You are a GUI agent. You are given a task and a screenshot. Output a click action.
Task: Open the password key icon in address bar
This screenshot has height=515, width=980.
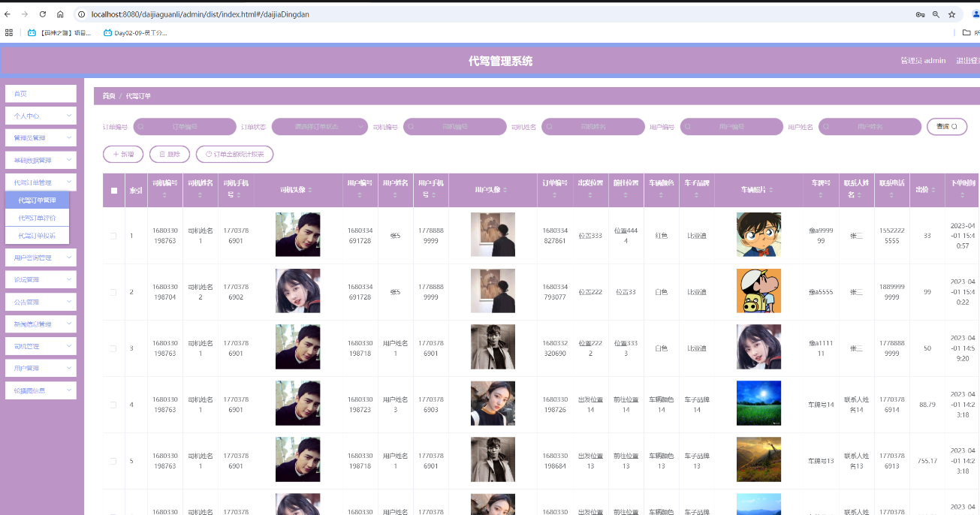pos(920,14)
